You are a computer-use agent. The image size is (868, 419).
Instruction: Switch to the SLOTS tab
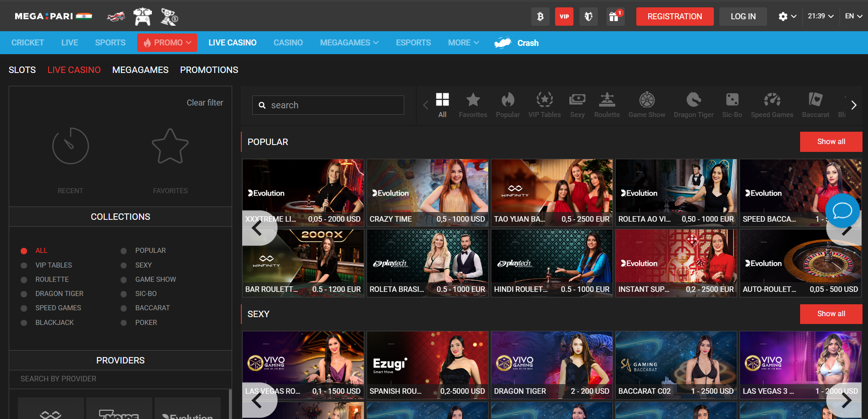click(22, 70)
